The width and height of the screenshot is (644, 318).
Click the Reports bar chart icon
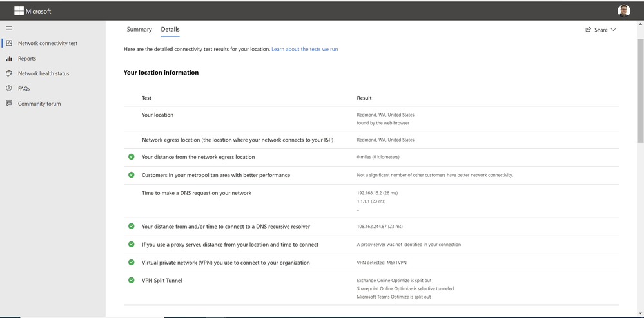[9, 59]
